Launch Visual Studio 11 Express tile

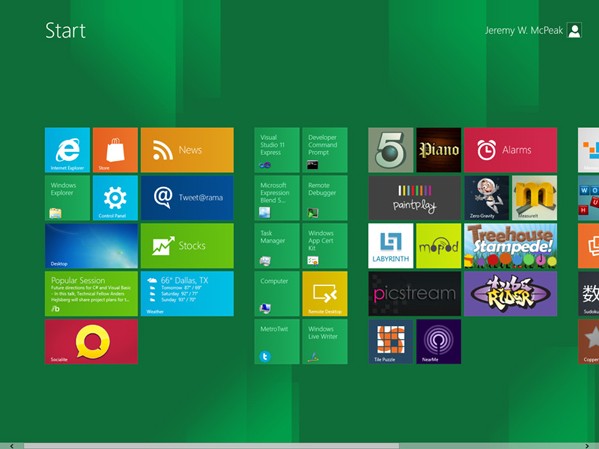(x=277, y=150)
